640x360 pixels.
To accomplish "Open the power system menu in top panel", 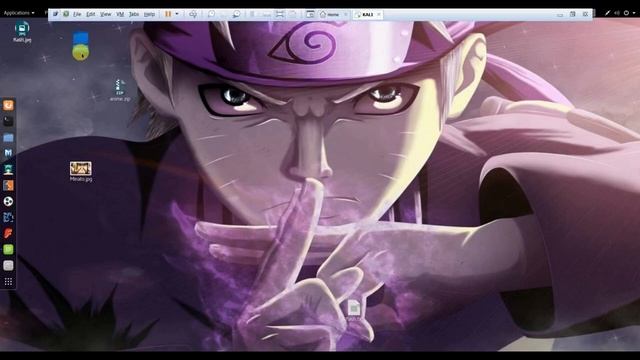I will tap(628, 13).
